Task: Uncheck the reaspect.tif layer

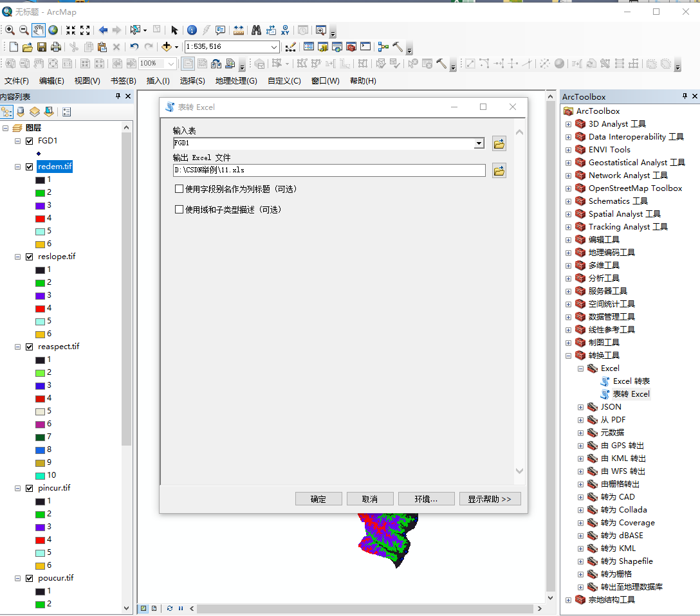Action: 30,347
